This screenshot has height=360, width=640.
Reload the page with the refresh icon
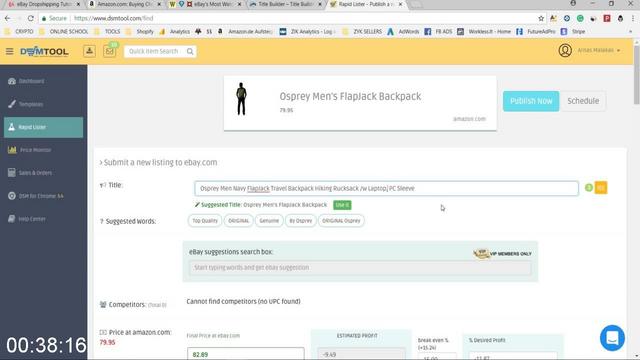tap(31, 18)
